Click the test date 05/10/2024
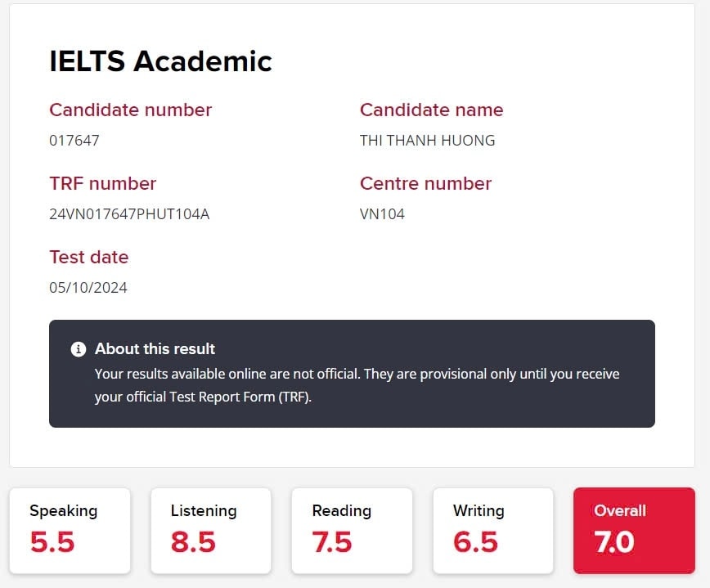 [x=88, y=288]
